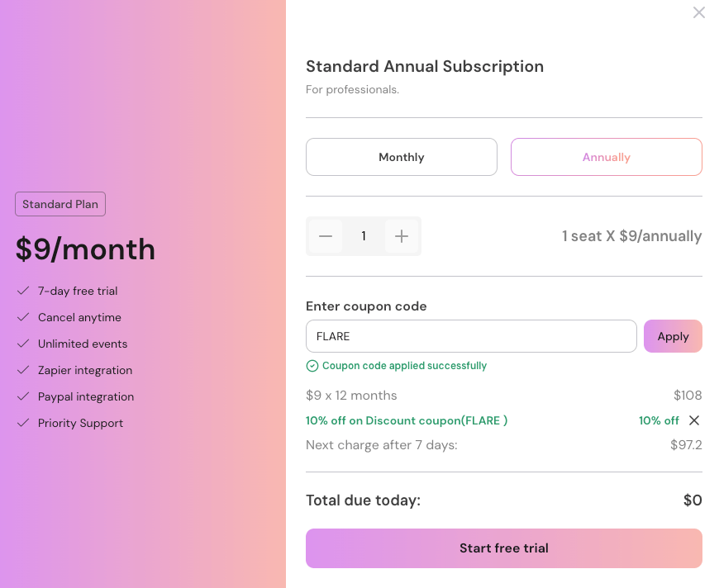
Task: Select the Annually billing option
Action: pos(606,156)
